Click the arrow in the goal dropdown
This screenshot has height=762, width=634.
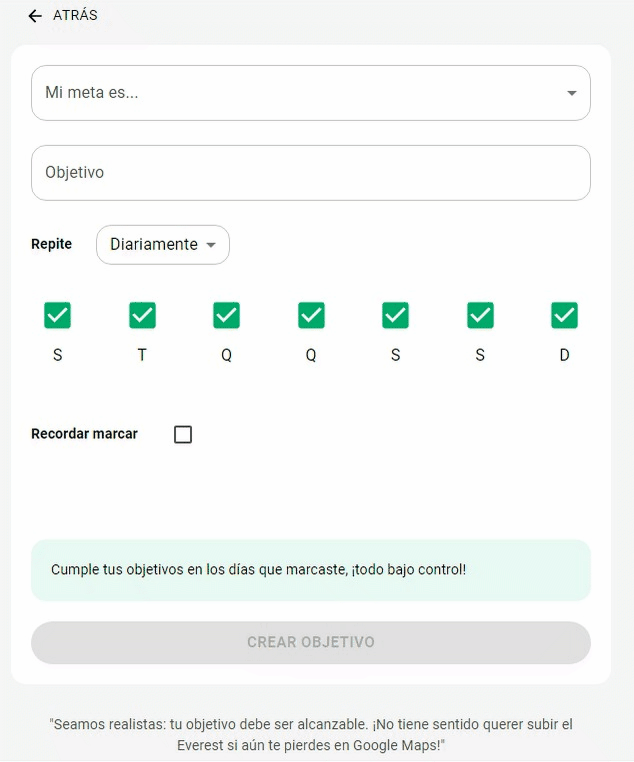[572, 93]
